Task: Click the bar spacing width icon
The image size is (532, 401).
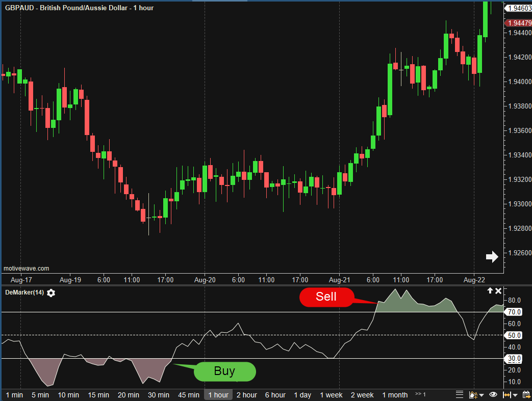Action: (x=506, y=395)
